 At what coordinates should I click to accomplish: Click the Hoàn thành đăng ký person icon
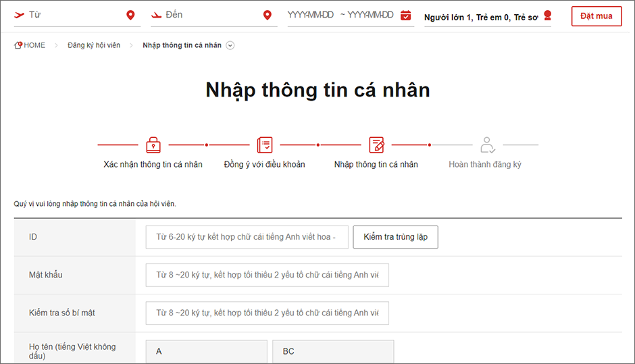coord(488,145)
